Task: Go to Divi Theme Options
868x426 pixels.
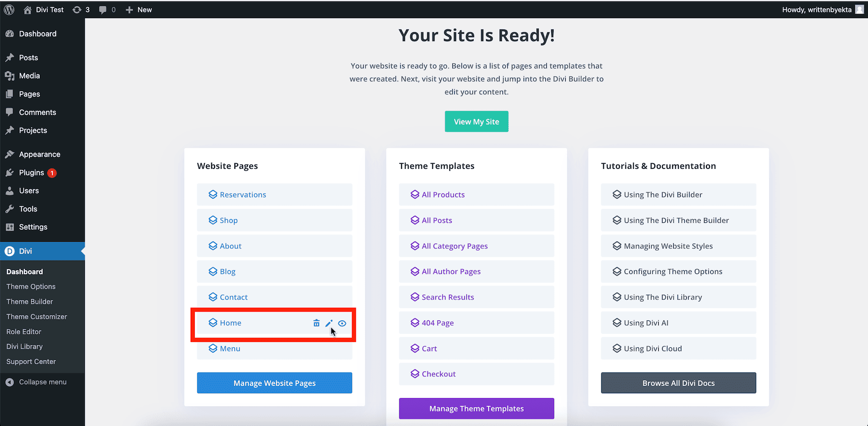Action: (31, 287)
